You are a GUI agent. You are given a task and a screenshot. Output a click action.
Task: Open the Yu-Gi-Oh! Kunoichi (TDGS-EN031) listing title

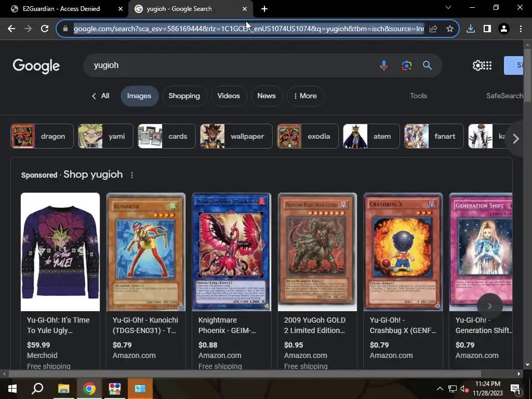click(145, 325)
